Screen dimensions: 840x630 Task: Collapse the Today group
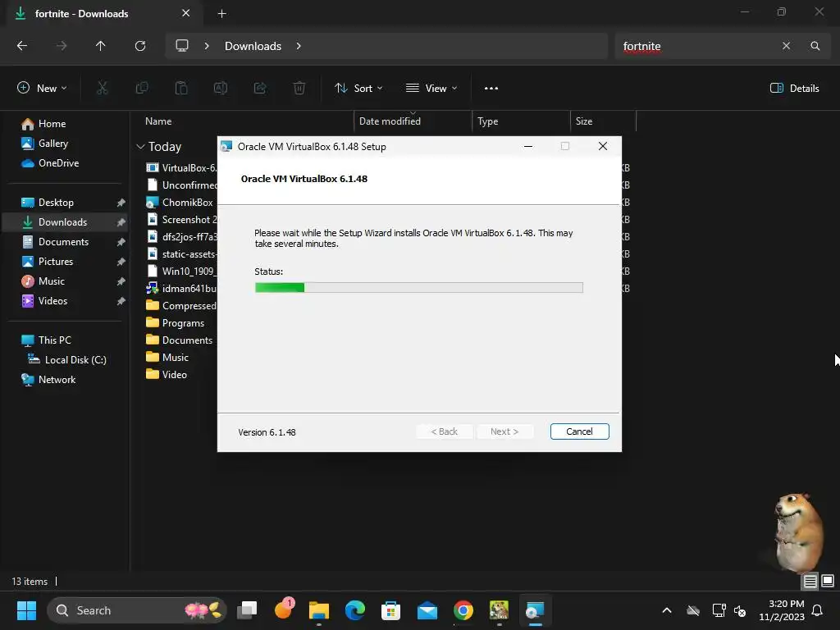point(140,147)
